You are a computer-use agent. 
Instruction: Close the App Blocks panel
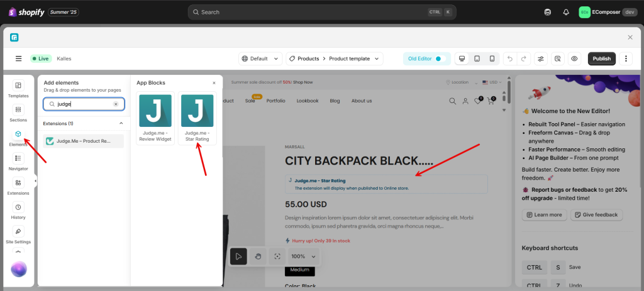[214, 83]
